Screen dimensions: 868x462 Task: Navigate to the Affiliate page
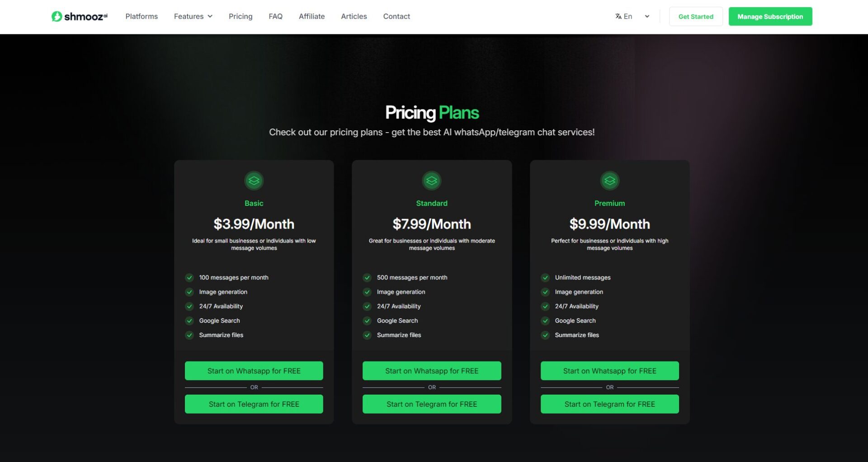[x=311, y=16]
